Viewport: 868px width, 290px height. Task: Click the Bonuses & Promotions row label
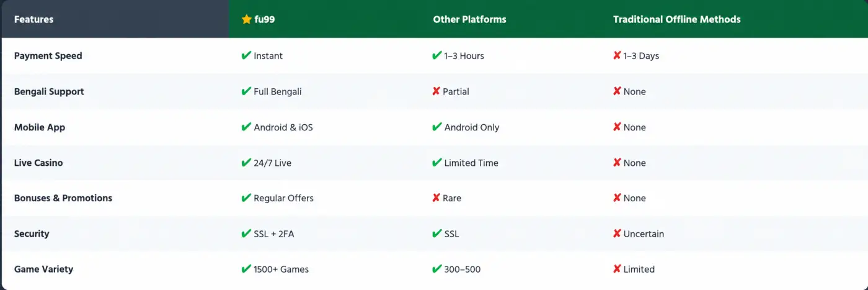63,198
